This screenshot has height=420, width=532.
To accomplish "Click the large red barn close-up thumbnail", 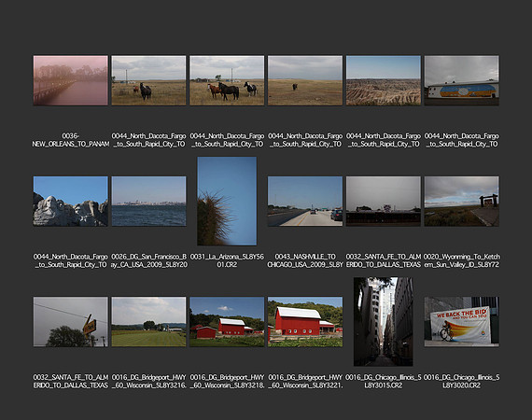I will click(305, 322).
